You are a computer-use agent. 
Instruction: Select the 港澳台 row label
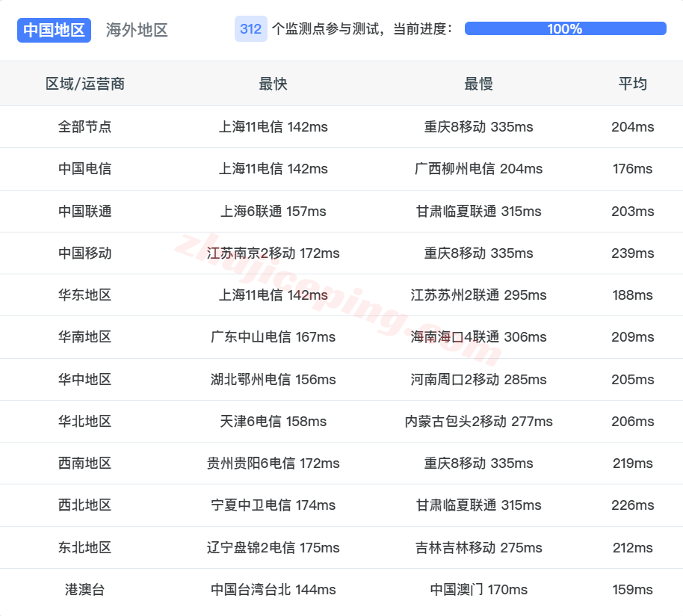point(85,589)
